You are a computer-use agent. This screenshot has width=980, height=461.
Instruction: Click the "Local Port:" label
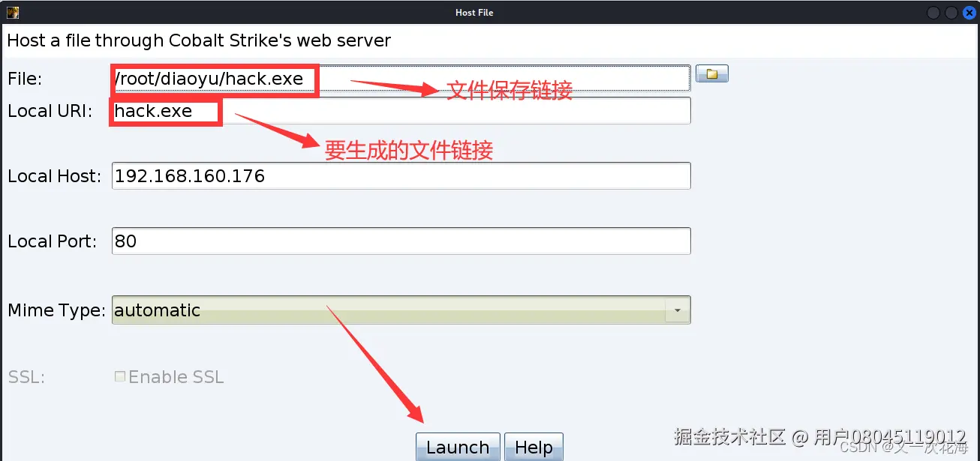click(x=52, y=241)
